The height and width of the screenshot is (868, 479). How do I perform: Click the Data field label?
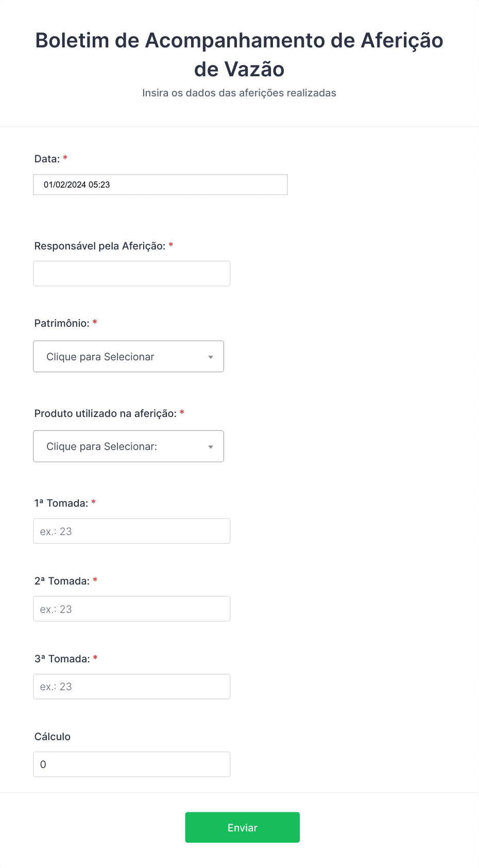pos(47,159)
